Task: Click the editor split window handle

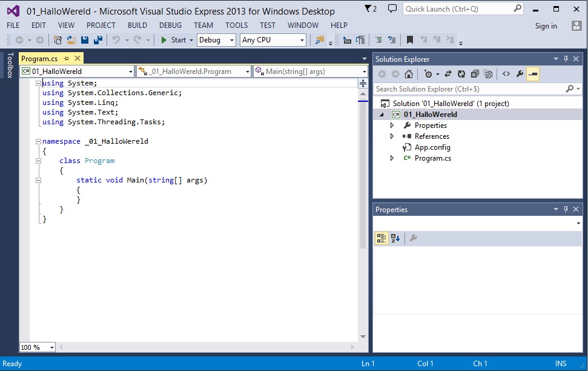Action: [363, 84]
